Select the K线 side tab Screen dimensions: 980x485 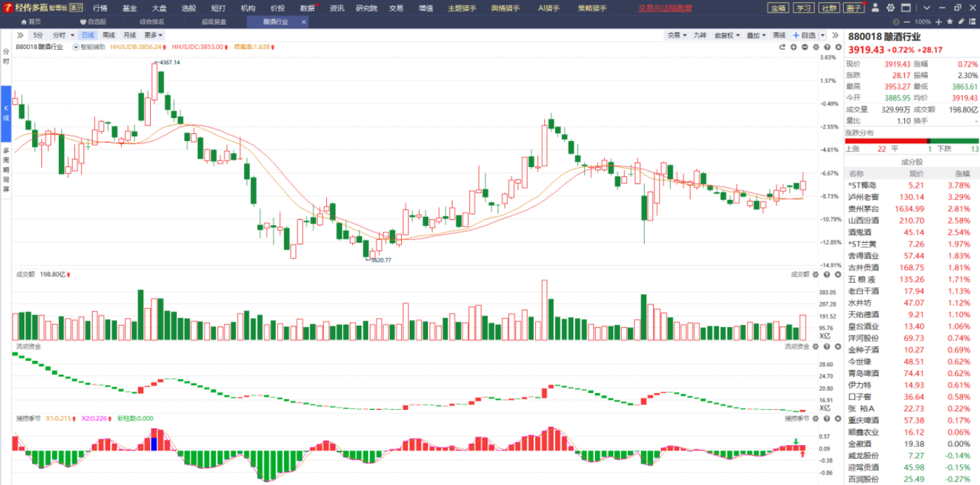tap(6, 113)
